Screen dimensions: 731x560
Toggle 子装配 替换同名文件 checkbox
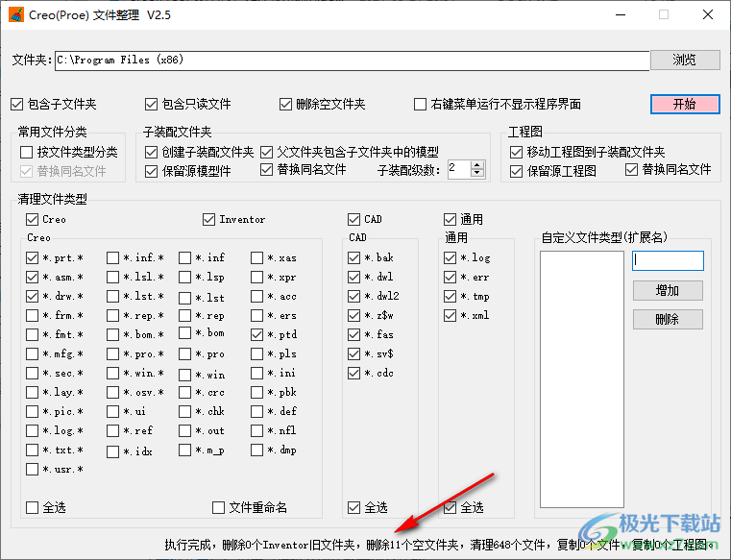coord(267,170)
